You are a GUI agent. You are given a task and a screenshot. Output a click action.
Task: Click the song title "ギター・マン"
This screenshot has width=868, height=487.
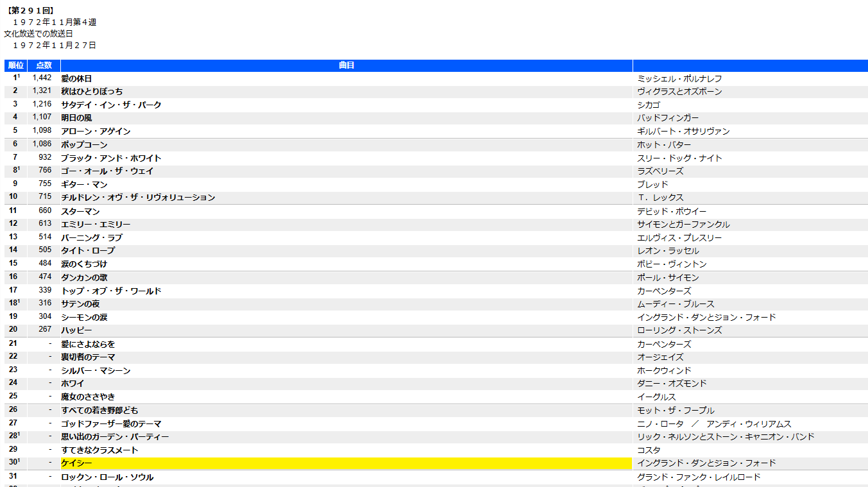tap(84, 185)
